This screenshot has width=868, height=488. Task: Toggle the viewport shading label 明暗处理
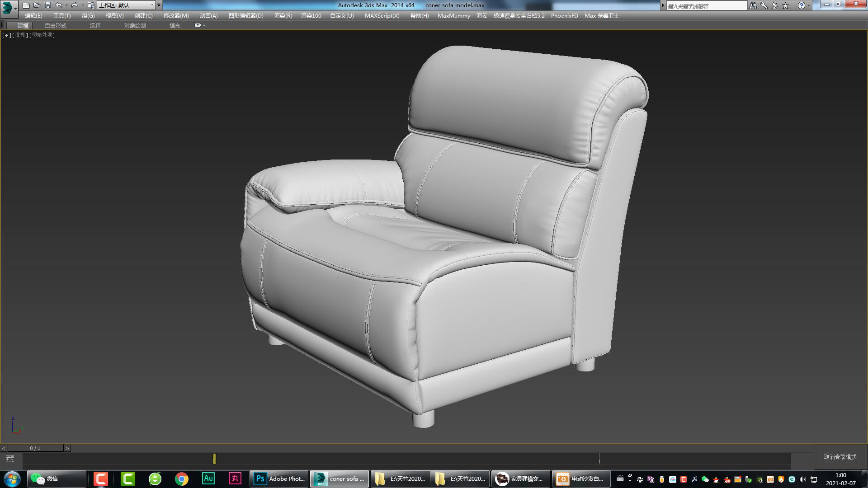[x=42, y=35]
